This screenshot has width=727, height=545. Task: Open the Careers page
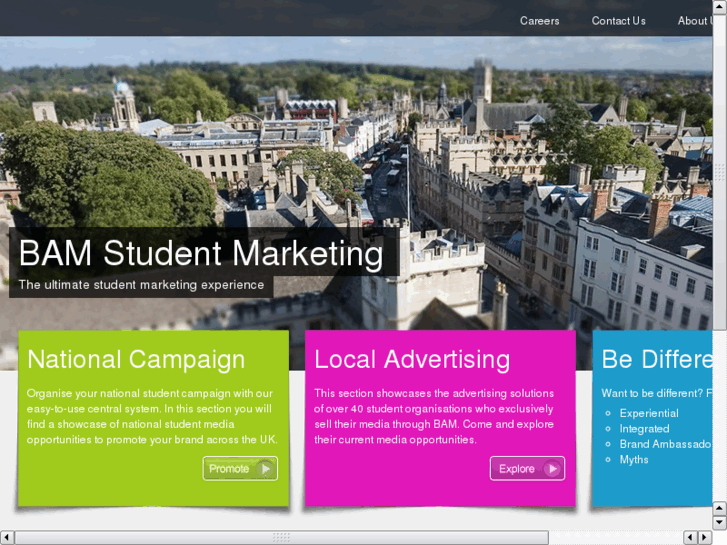click(x=539, y=21)
